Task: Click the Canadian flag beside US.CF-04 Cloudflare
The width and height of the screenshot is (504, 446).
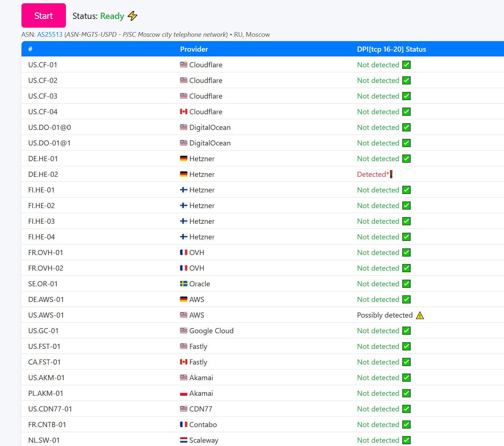Action: pos(184,112)
